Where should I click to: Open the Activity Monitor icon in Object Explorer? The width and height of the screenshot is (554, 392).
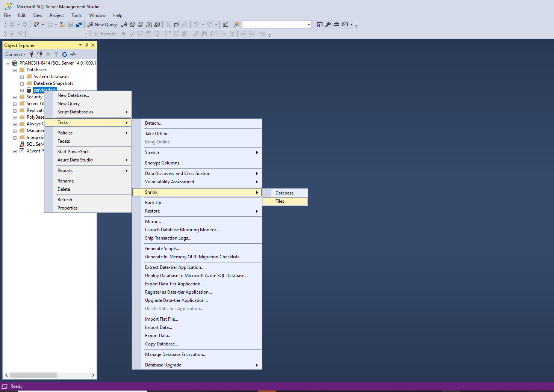(73, 54)
